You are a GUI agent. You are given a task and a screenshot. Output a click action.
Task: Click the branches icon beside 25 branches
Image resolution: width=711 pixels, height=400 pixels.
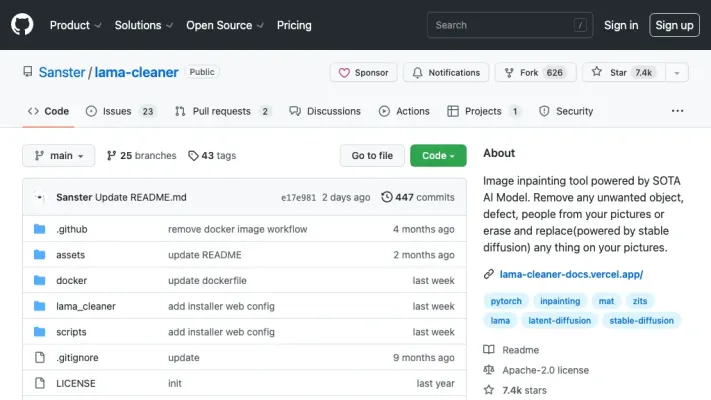coord(111,156)
